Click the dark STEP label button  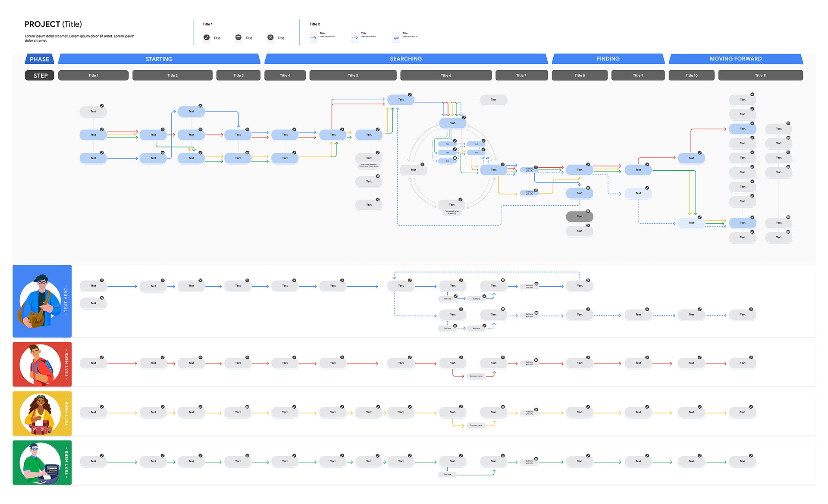(40, 75)
